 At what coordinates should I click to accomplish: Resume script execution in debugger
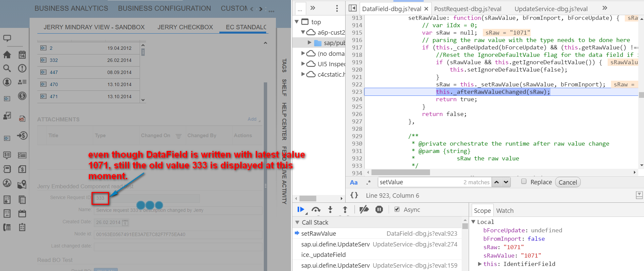tap(301, 210)
